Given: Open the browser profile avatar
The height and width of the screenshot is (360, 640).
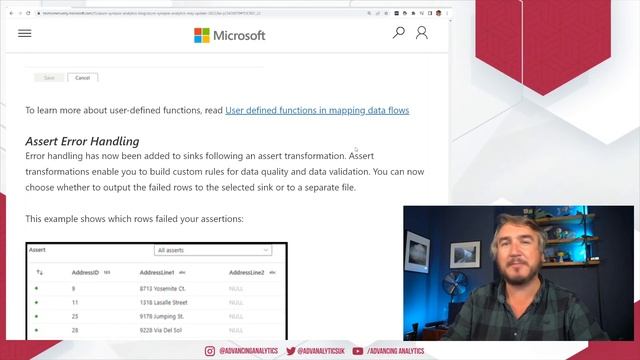Looking at the screenshot, I should point(438,13).
